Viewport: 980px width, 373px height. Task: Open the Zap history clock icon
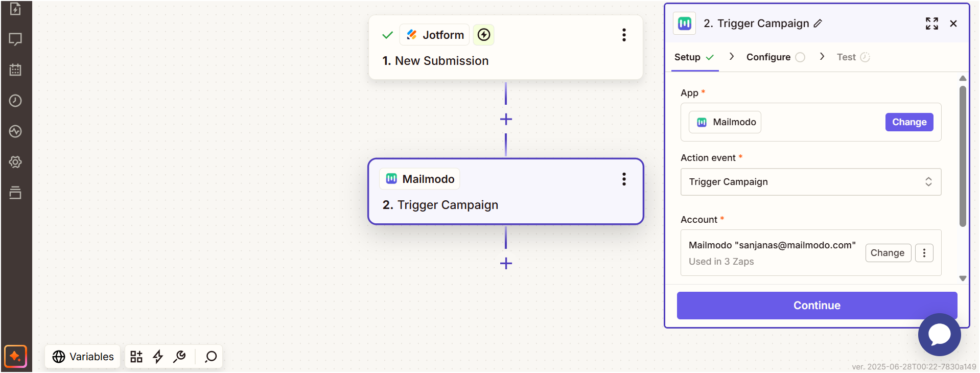pyautogui.click(x=15, y=101)
